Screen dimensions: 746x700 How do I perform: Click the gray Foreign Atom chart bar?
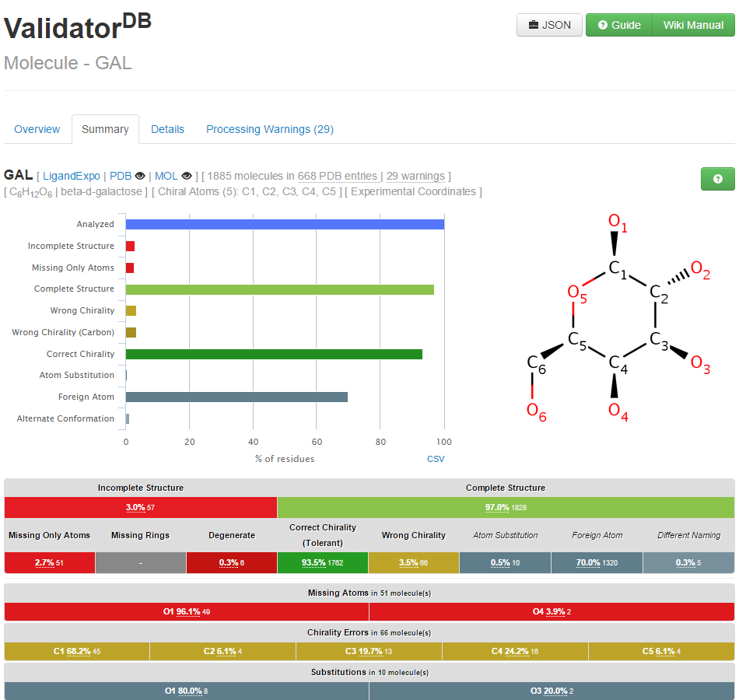coord(236,397)
